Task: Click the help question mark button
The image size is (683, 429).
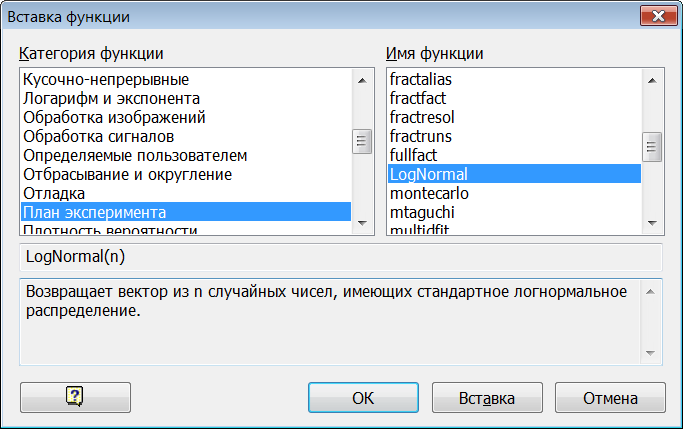Action: pos(75,397)
